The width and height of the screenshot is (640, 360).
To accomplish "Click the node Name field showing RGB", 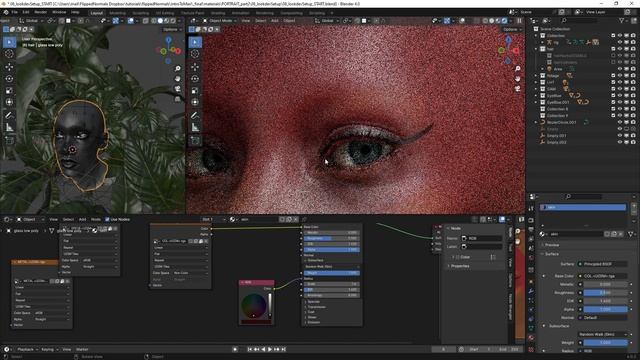I will coord(482,238).
